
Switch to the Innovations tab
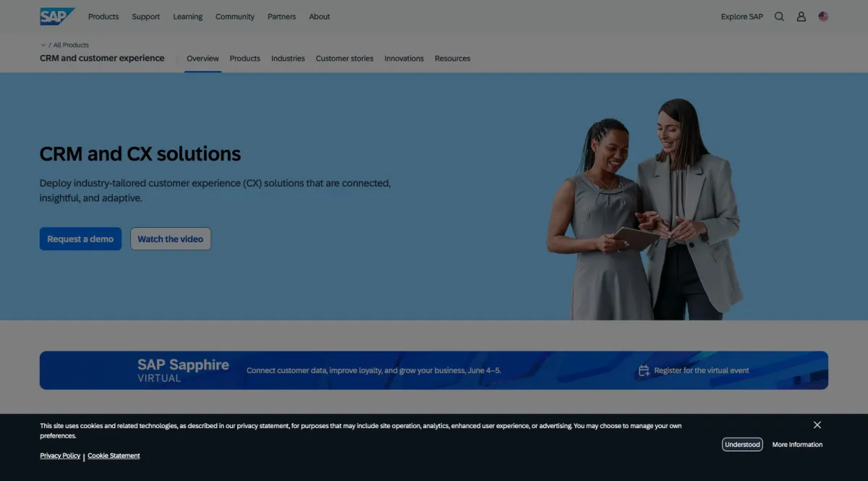pos(404,59)
